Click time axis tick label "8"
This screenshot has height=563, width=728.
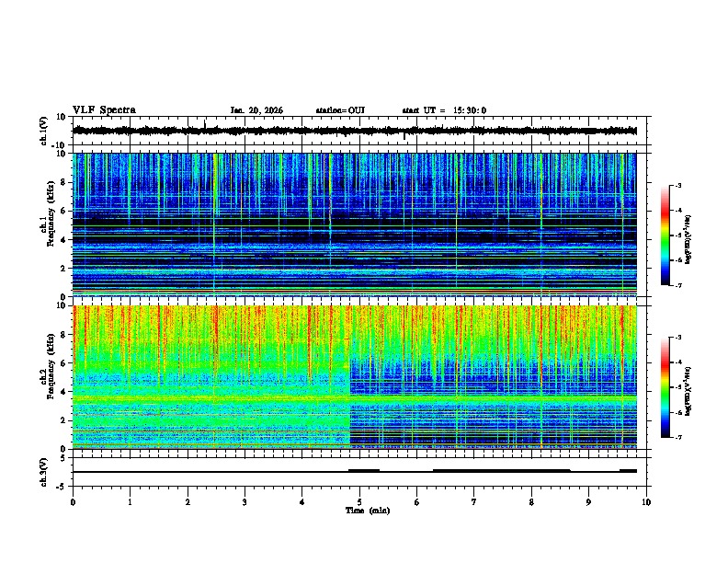(x=531, y=502)
